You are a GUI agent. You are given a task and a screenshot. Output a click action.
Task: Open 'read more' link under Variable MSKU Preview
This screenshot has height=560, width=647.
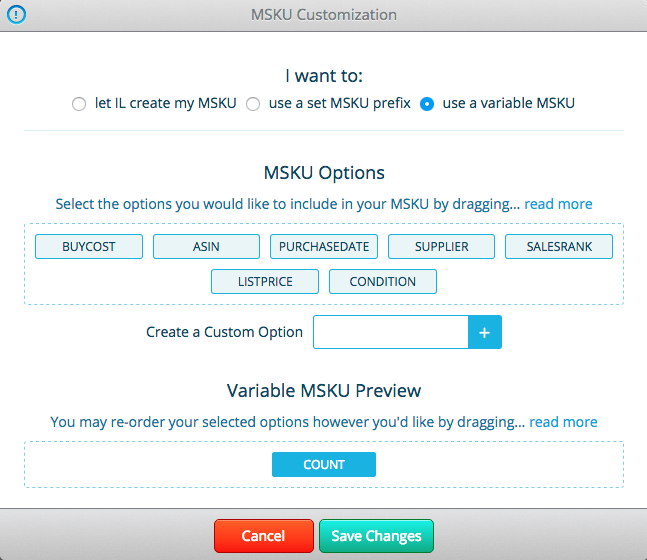pyautogui.click(x=563, y=422)
